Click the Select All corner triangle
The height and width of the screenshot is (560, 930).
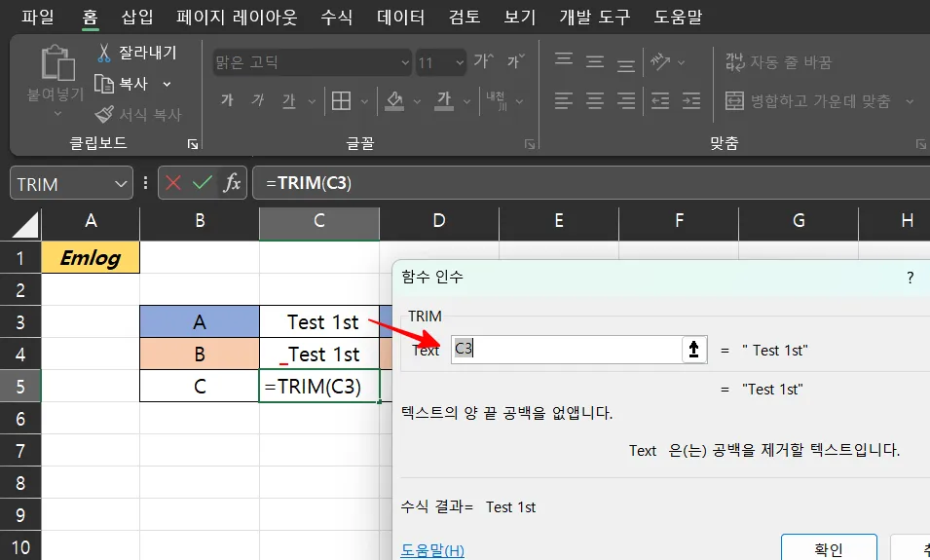25,225
